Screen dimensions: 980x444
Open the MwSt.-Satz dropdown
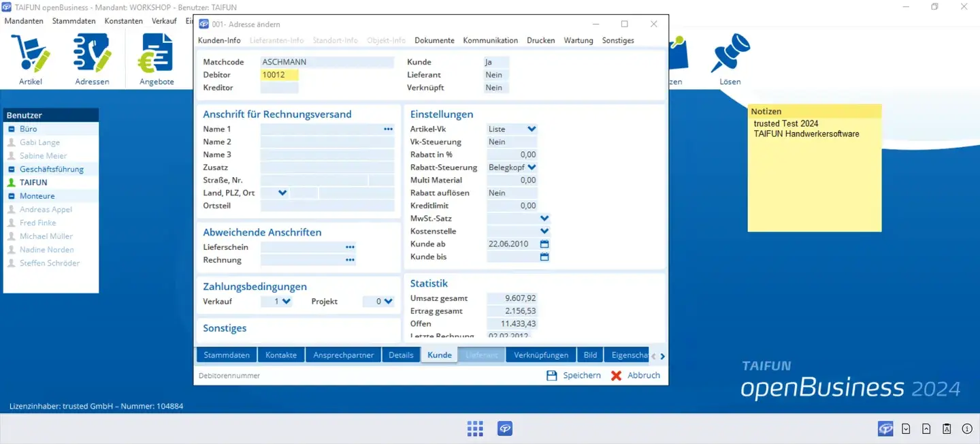coord(544,219)
